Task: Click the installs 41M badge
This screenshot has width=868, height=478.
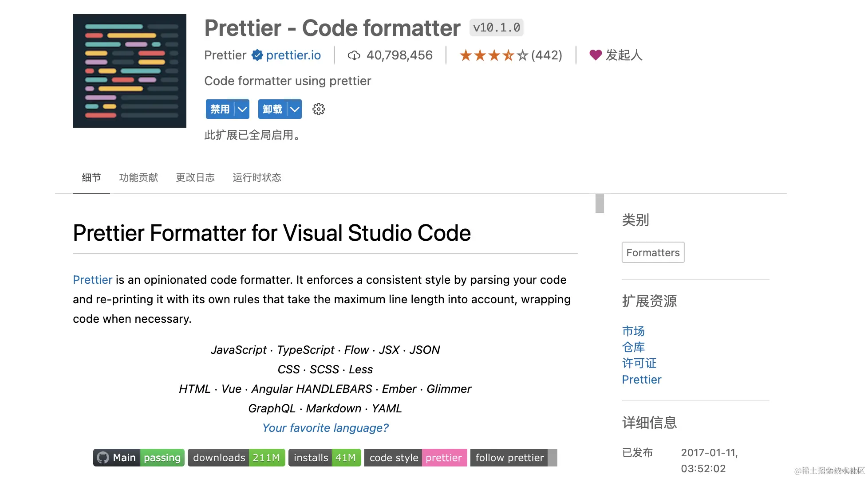Action: pos(325,458)
